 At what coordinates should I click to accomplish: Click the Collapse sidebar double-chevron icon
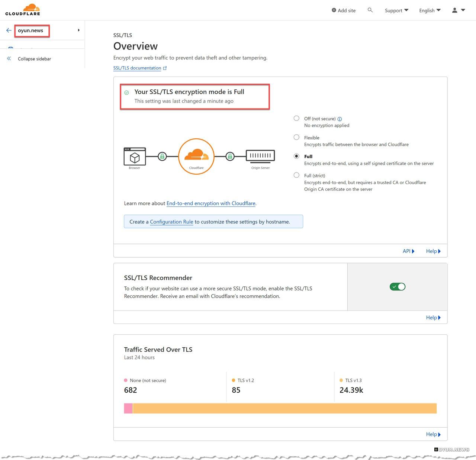tap(9, 58)
